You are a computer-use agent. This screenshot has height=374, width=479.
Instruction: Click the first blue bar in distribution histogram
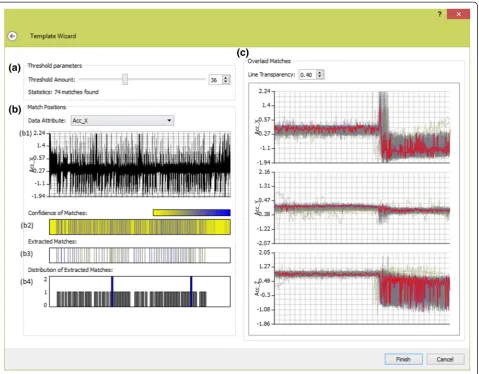point(112,291)
